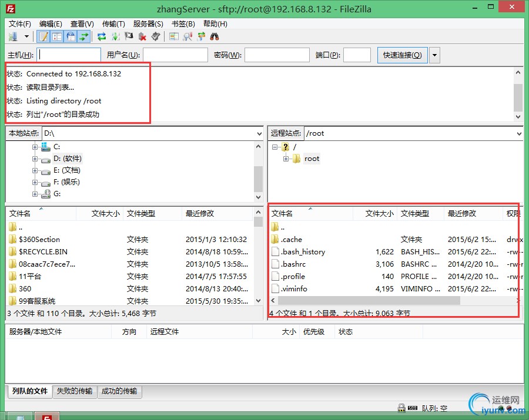The height and width of the screenshot is (420, 529).
Task: Toggle the message log display
Action: 43,36
